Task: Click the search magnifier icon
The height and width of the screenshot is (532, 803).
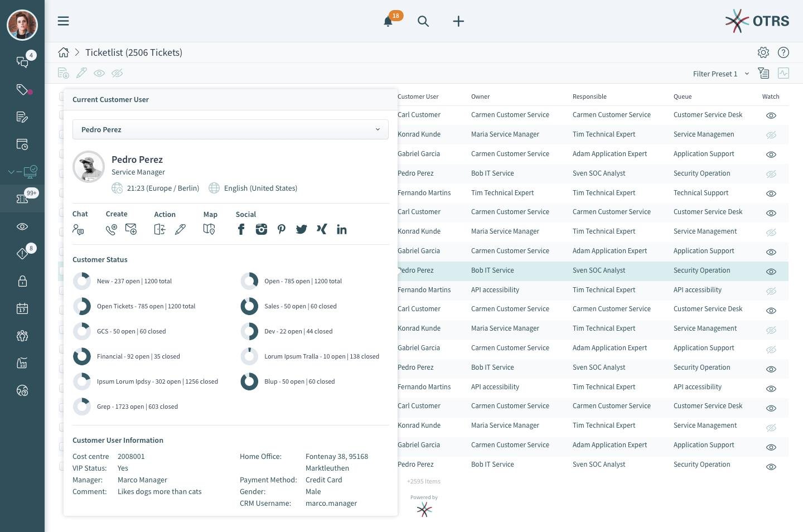Action: click(423, 22)
